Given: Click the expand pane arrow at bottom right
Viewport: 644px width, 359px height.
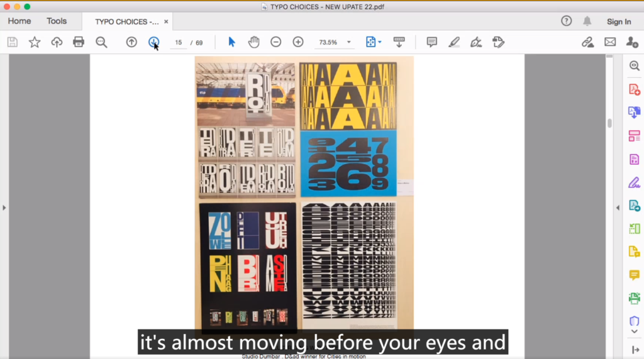Looking at the screenshot, I should point(636,350).
